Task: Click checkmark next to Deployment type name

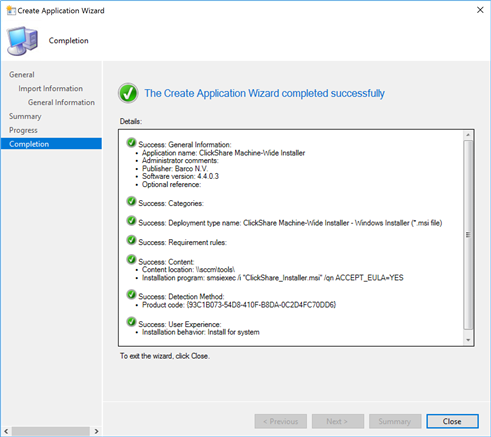Action: click(131, 221)
